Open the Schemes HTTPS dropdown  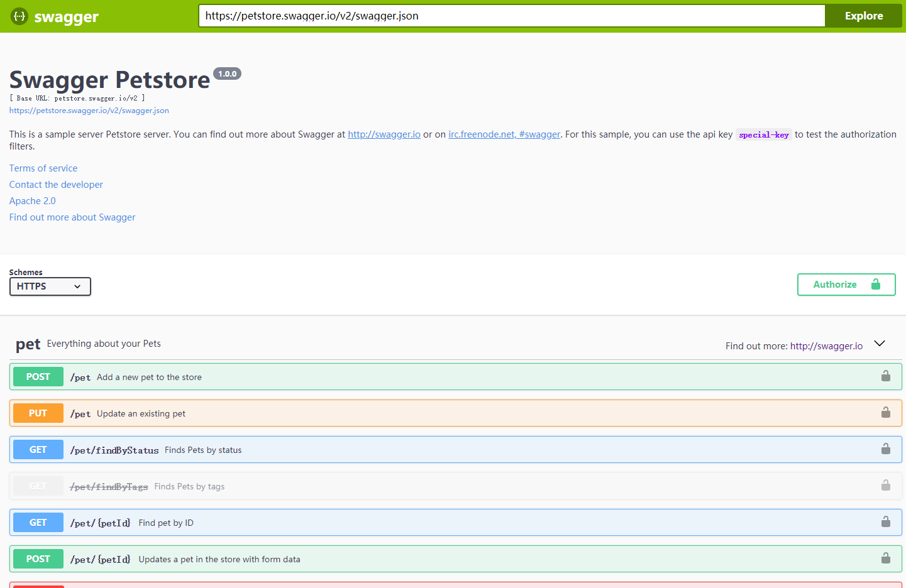50,286
